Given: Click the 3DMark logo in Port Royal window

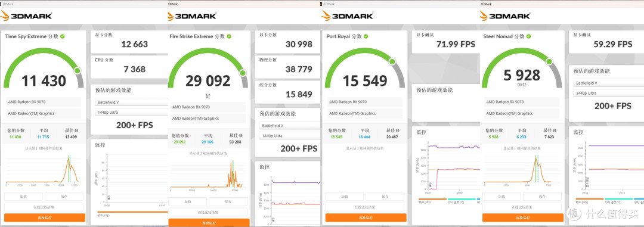Looking at the screenshot, I should tap(348, 16).
